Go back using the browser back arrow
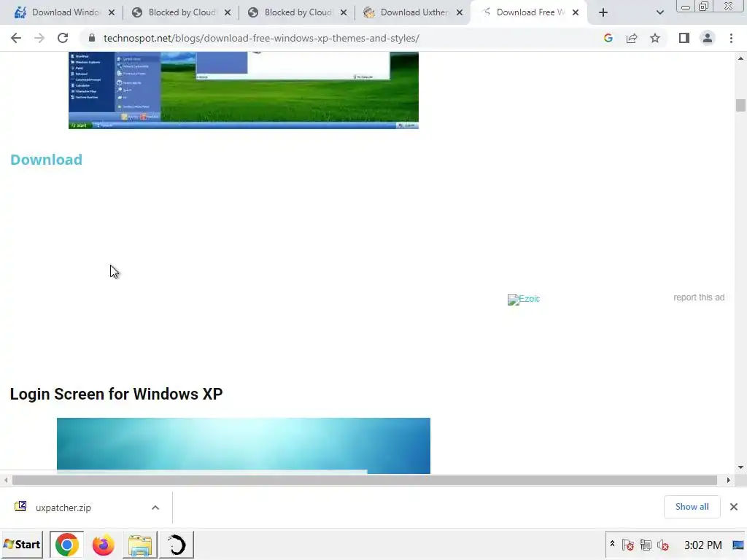Viewport: 747px width, 560px height. click(x=16, y=38)
